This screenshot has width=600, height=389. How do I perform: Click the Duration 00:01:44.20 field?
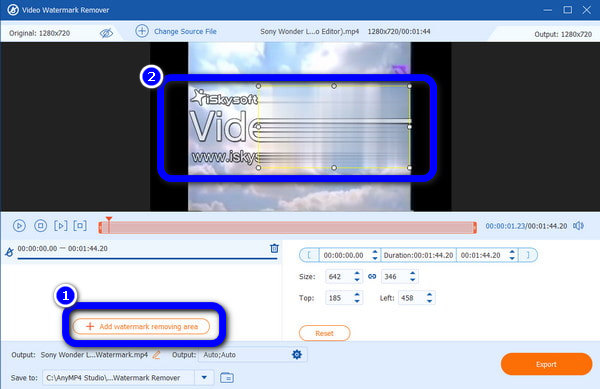pos(418,255)
